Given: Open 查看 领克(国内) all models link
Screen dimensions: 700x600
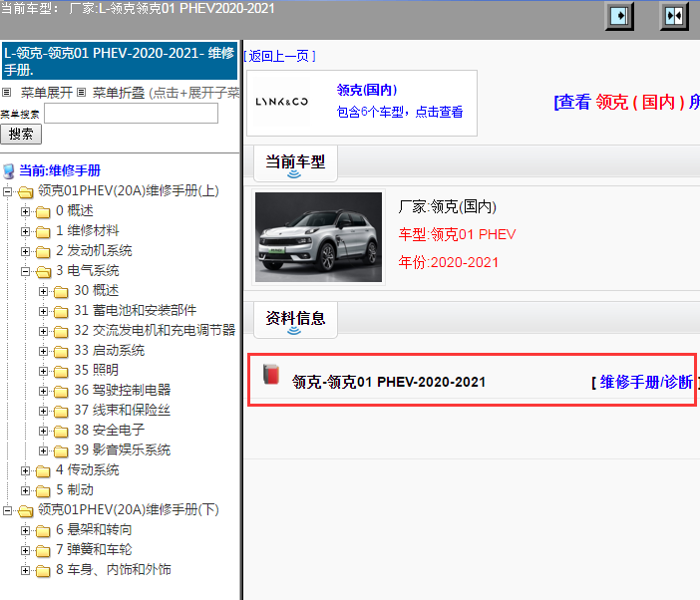Looking at the screenshot, I should pos(626,102).
